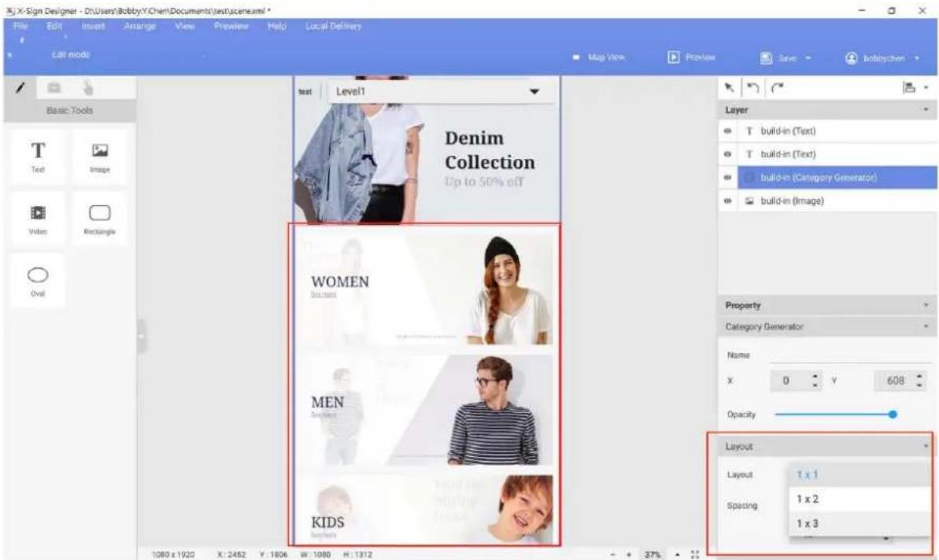Image resolution: width=939 pixels, height=560 pixels.
Task: Open the File menu
Action: click(x=21, y=26)
